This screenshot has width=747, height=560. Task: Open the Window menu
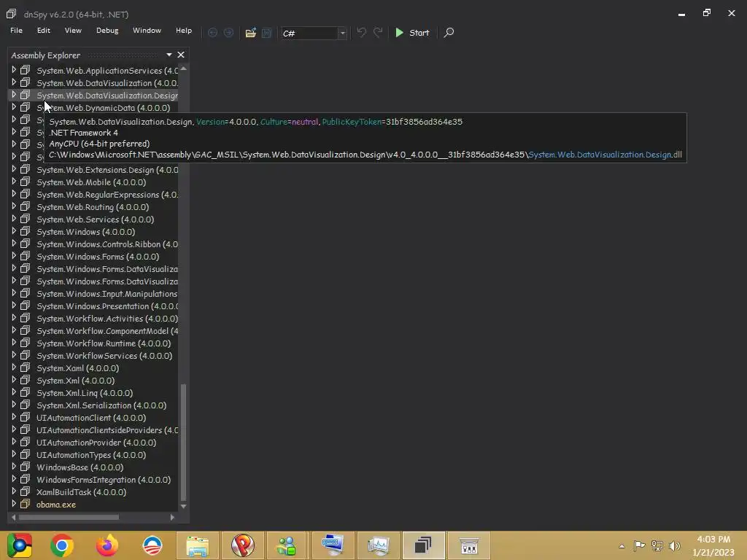[x=147, y=31]
